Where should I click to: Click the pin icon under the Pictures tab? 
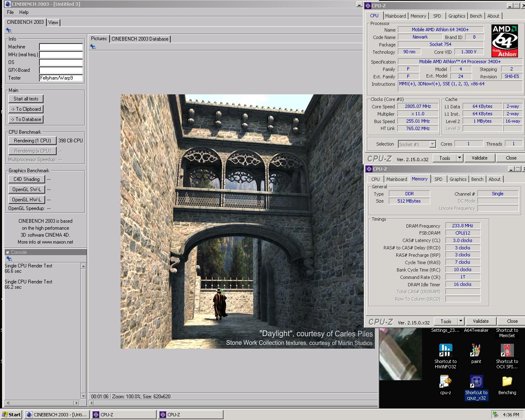point(93,47)
